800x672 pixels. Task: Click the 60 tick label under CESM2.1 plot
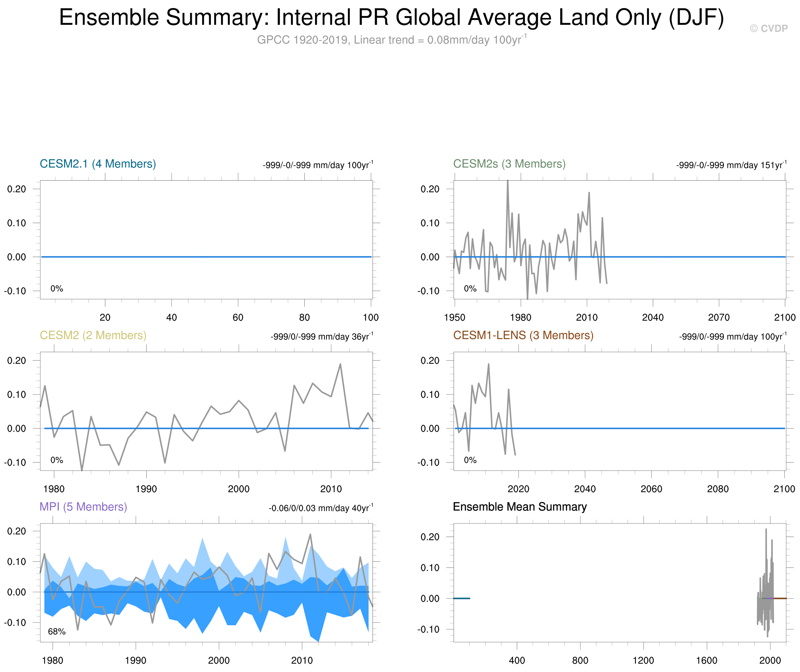click(x=238, y=317)
